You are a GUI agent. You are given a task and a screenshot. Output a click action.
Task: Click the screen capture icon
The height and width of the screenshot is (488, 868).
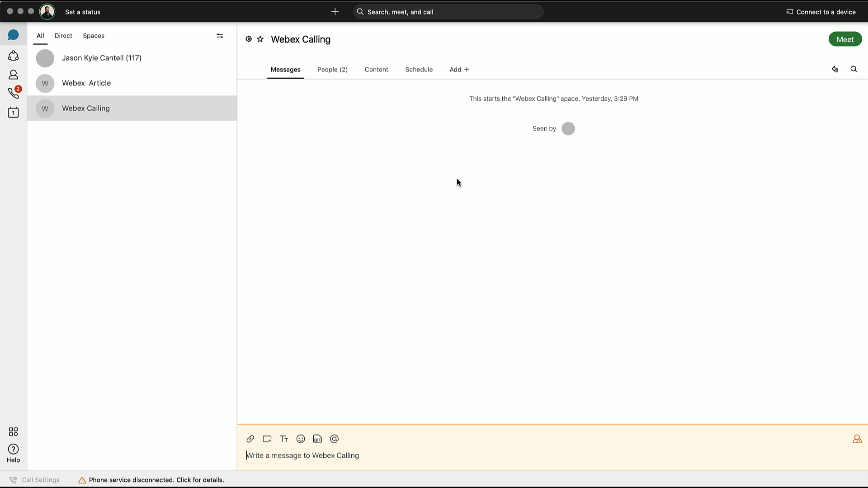(267, 439)
